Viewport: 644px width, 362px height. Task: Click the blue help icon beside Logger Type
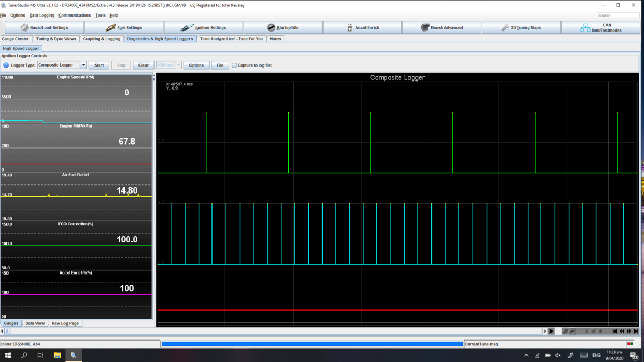coord(6,65)
